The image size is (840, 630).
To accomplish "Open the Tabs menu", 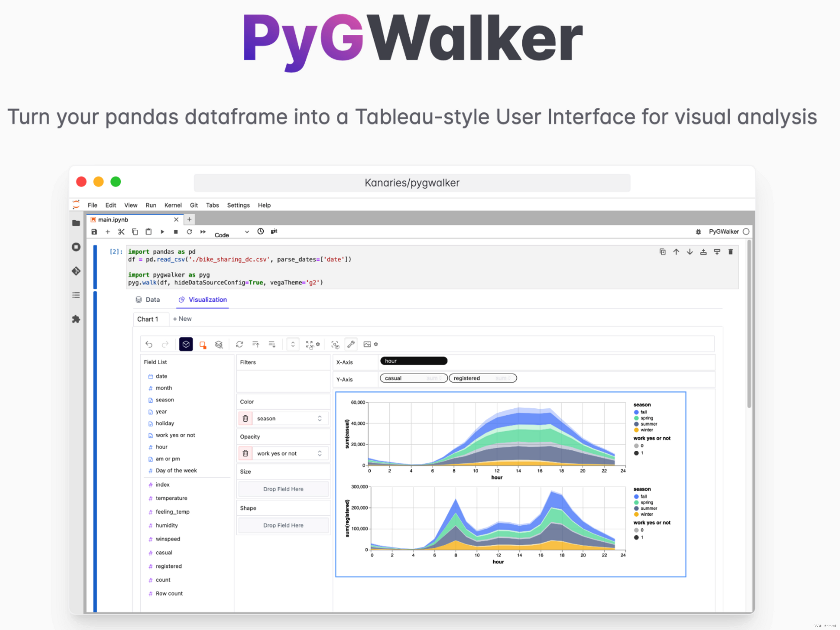I will pyautogui.click(x=212, y=205).
